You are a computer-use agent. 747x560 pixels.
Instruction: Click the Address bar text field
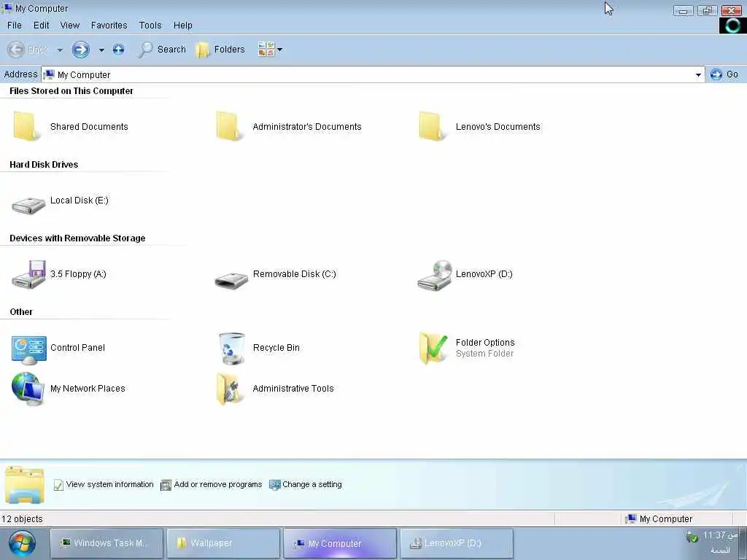tap(373, 74)
